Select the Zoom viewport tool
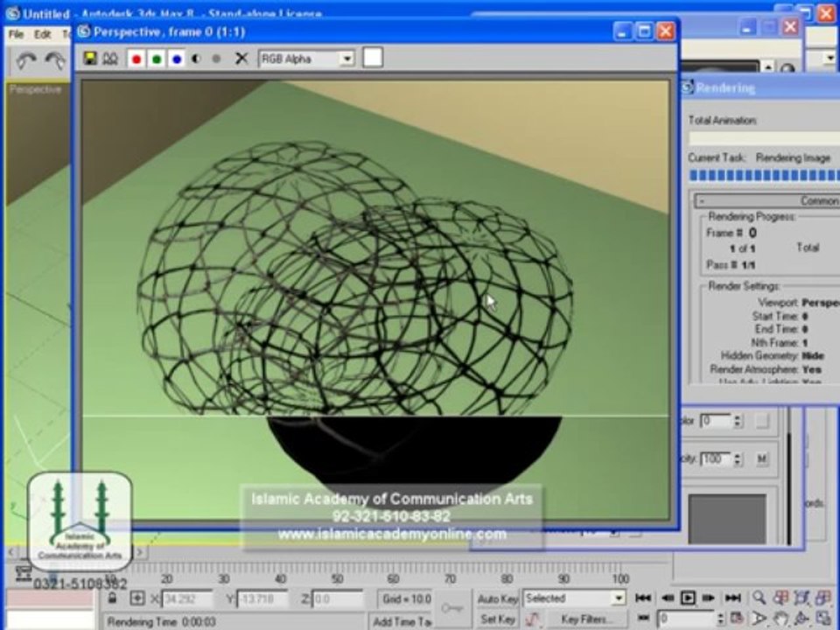This screenshot has height=630, width=840. pyautogui.click(x=759, y=598)
